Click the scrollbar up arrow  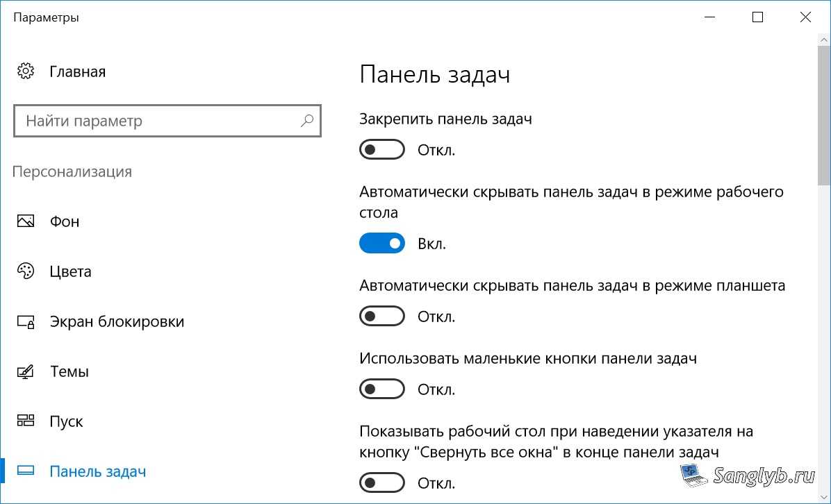tap(824, 40)
